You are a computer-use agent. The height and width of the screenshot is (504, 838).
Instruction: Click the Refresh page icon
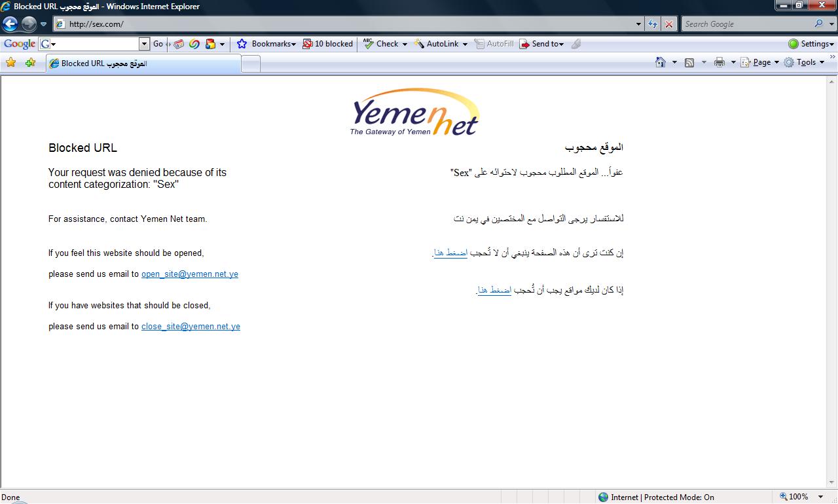pos(652,24)
